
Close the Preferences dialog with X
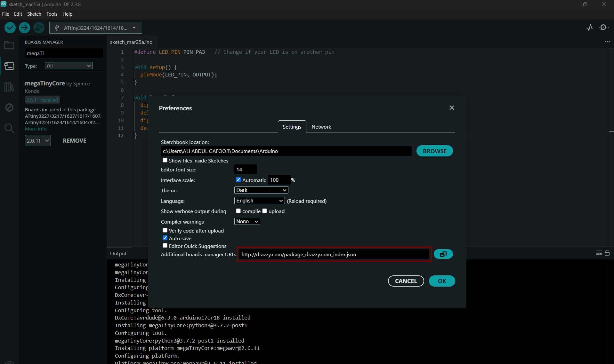point(452,108)
